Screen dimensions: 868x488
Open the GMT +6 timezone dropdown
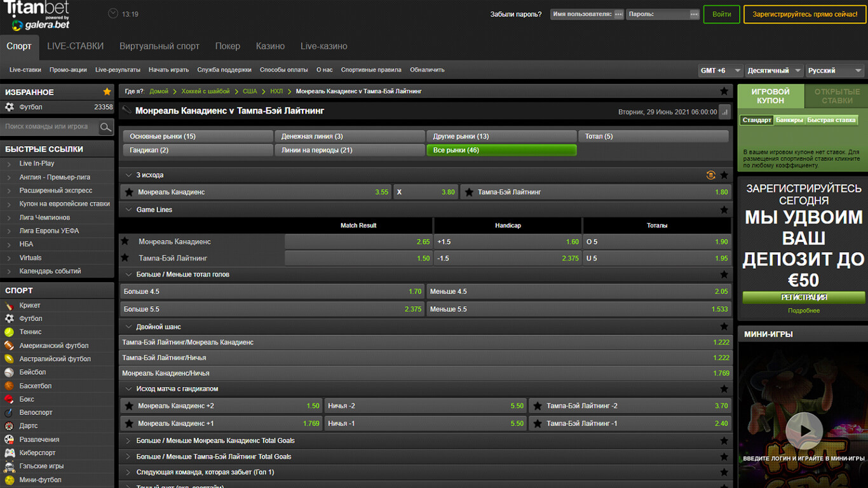(x=721, y=71)
